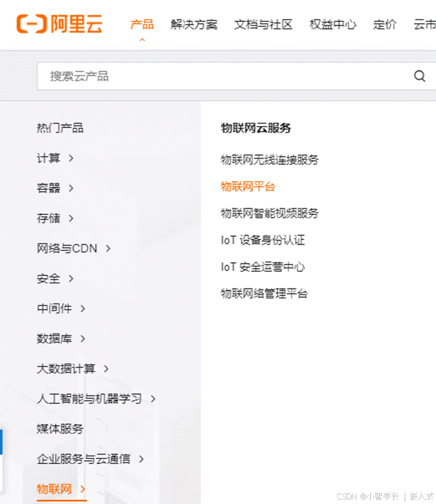Expand the 大数据计算 category arrow
The width and height of the screenshot is (436, 504).
pyautogui.click(x=106, y=369)
